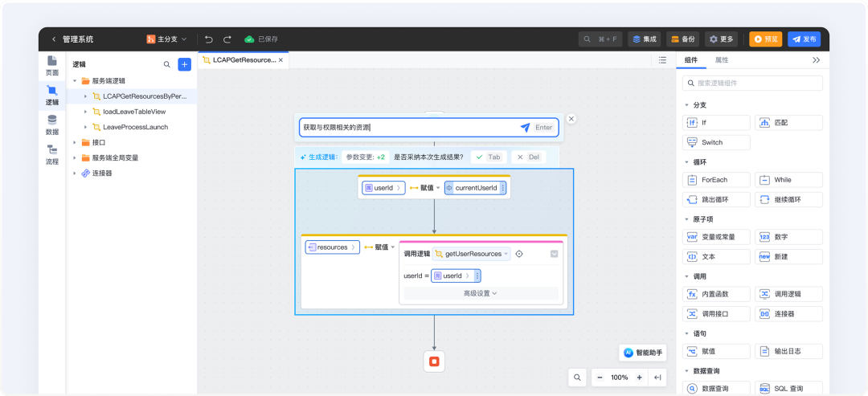This screenshot has width=868, height=396.
Task: Collapse right panel with double-arrow icon
Action: (x=816, y=60)
